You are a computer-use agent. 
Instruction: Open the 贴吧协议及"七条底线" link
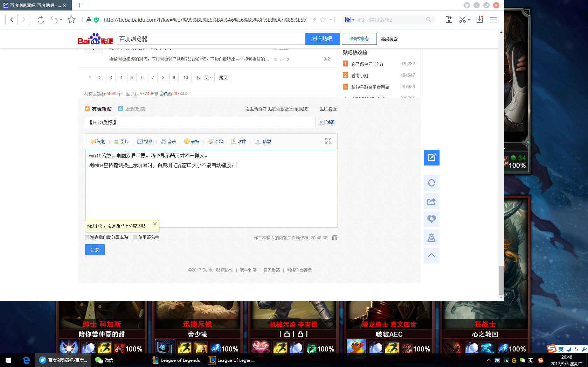(288, 109)
